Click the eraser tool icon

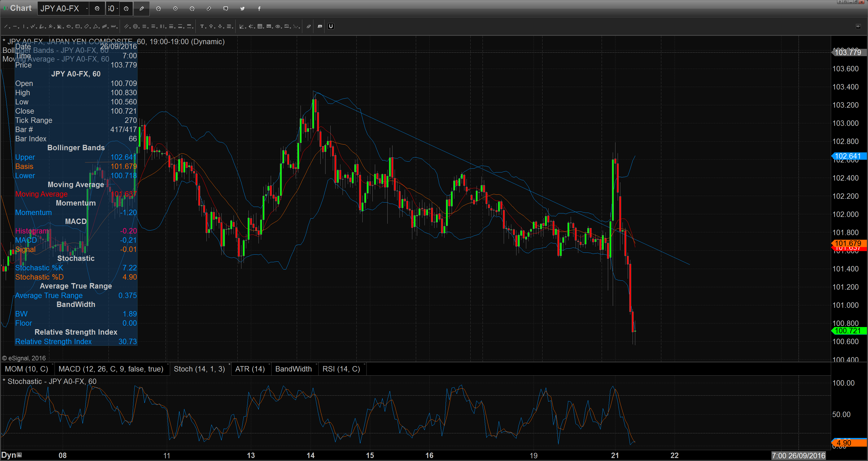click(308, 26)
